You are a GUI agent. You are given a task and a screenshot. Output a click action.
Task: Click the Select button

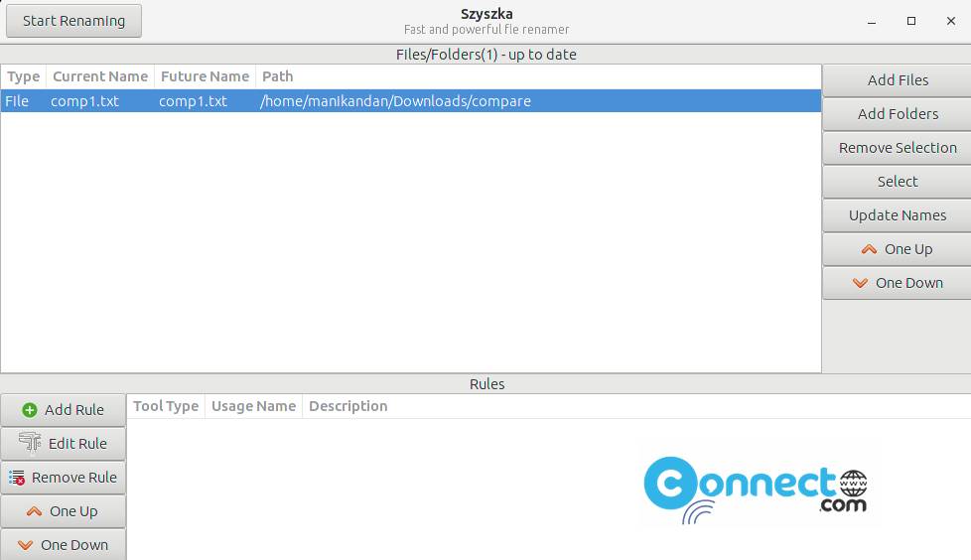pos(898,182)
